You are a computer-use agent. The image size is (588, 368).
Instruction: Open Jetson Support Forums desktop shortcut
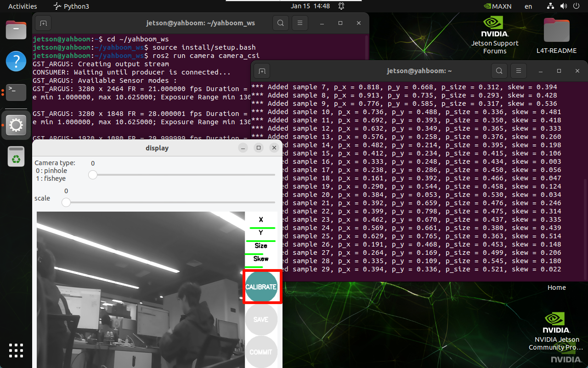pos(495,35)
